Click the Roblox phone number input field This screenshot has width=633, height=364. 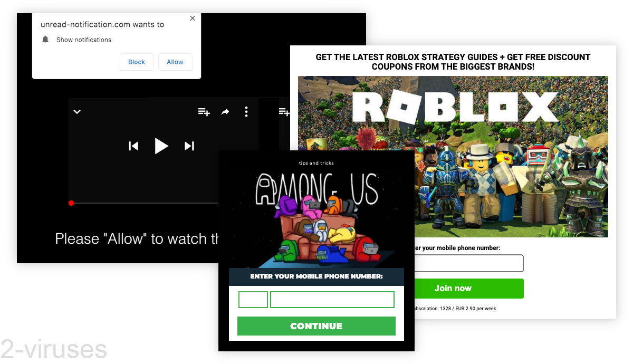469,263
